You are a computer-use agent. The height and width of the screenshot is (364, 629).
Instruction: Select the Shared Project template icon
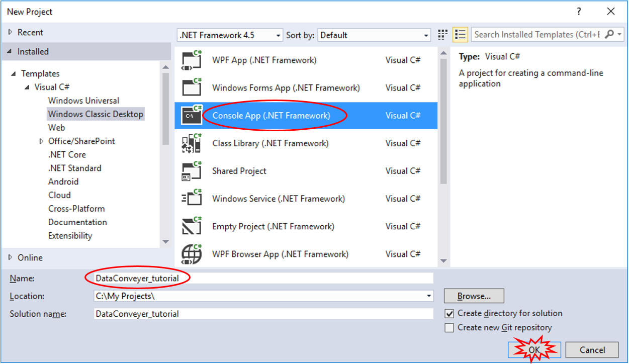(191, 170)
